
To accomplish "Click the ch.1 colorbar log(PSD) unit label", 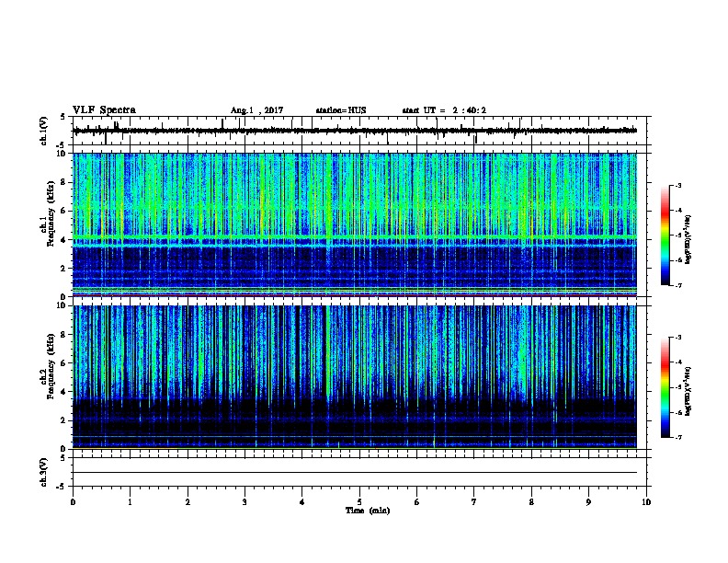I will tap(688, 240).
